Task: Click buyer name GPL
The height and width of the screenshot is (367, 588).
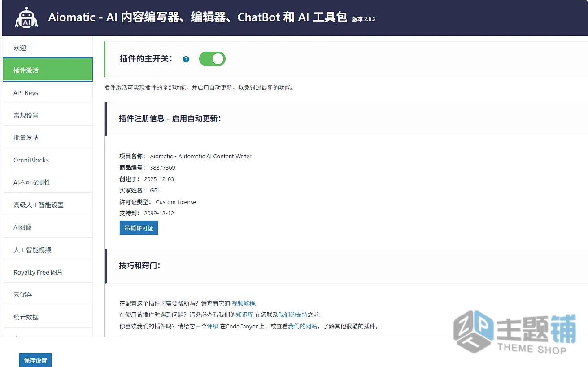Action: [155, 191]
